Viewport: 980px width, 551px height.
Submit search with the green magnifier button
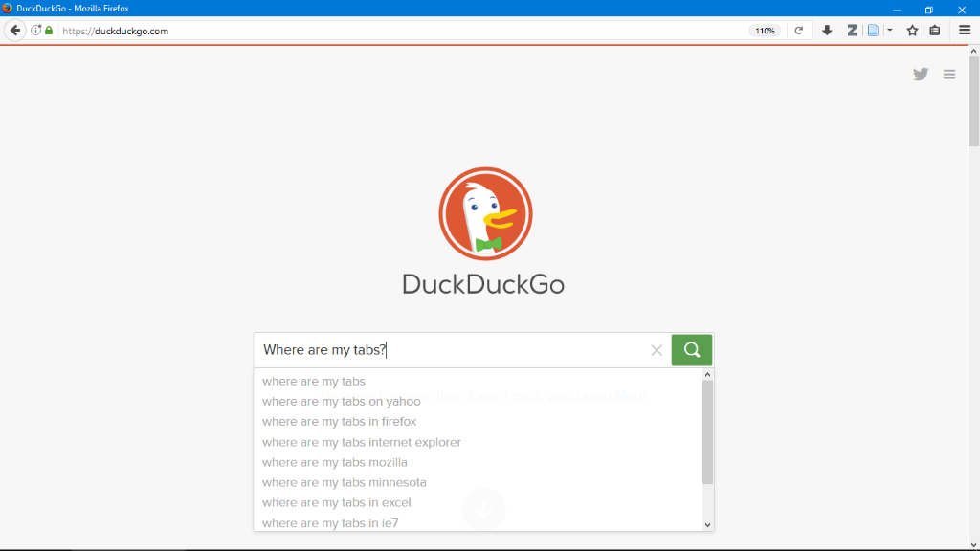[x=692, y=350]
